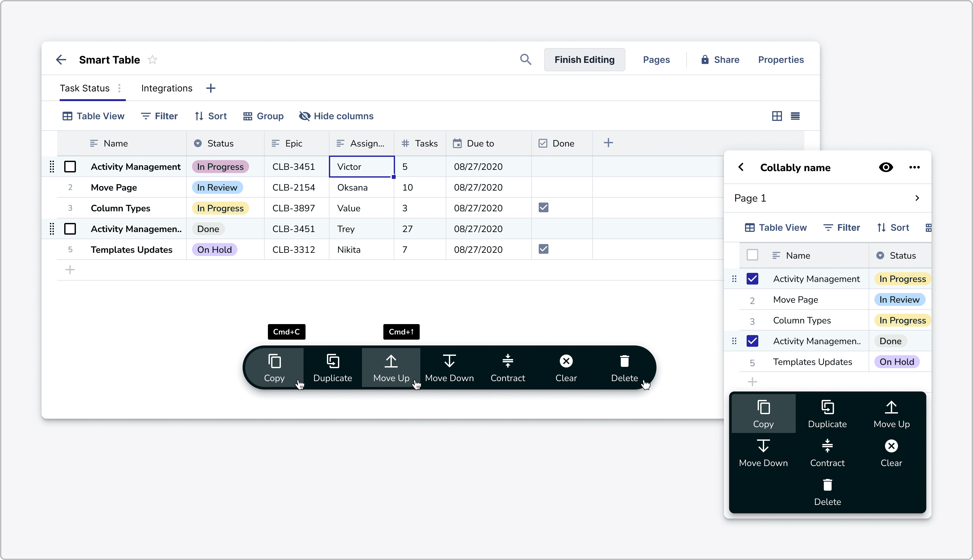Click Tasks column header

point(420,143)
